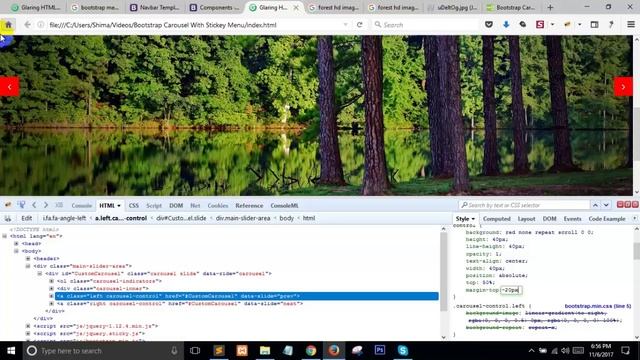The image size is (640, 360).
Task: Switch to the Layout side tab
Action: point(527,219)
